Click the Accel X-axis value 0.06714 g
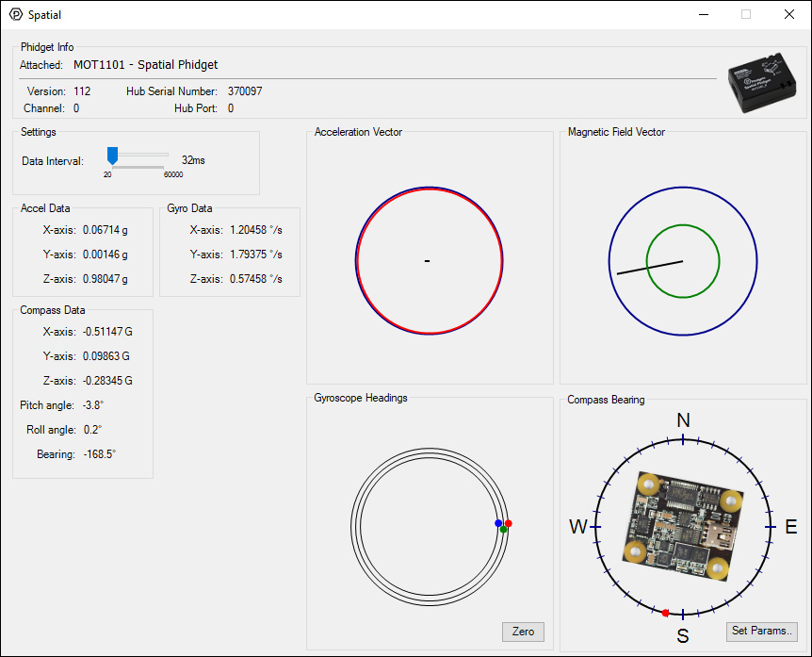 tap(106, 230)
